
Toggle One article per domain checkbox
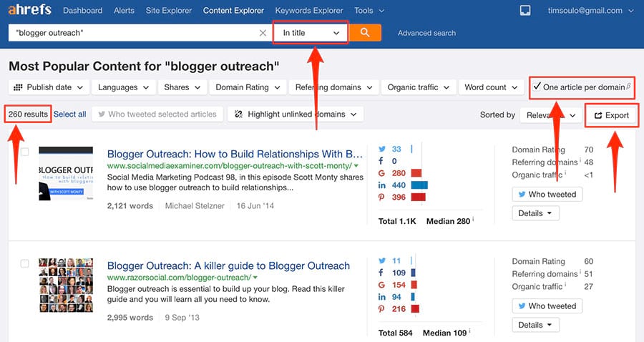point(537,87)
